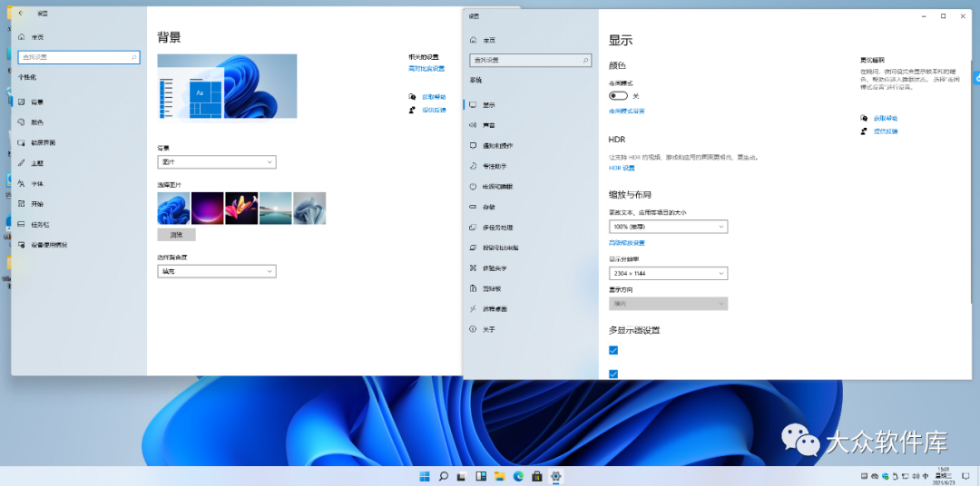Choose the lake sunrise wallpaper thumbnail

pos(276,208)
